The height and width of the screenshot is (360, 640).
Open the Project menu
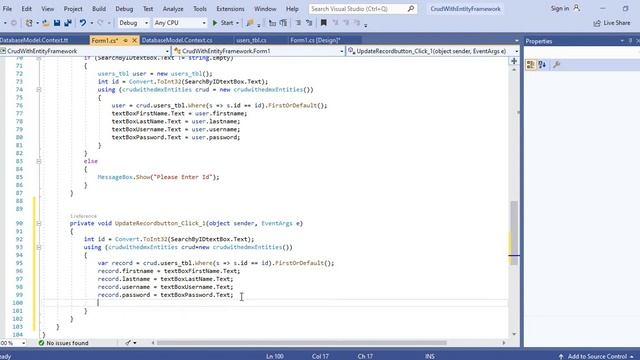coord(73,9)
